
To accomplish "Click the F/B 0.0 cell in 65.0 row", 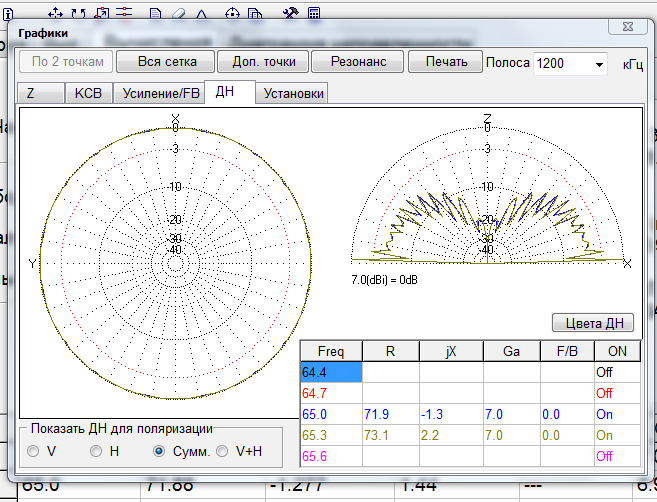I will tap(567, 414).
